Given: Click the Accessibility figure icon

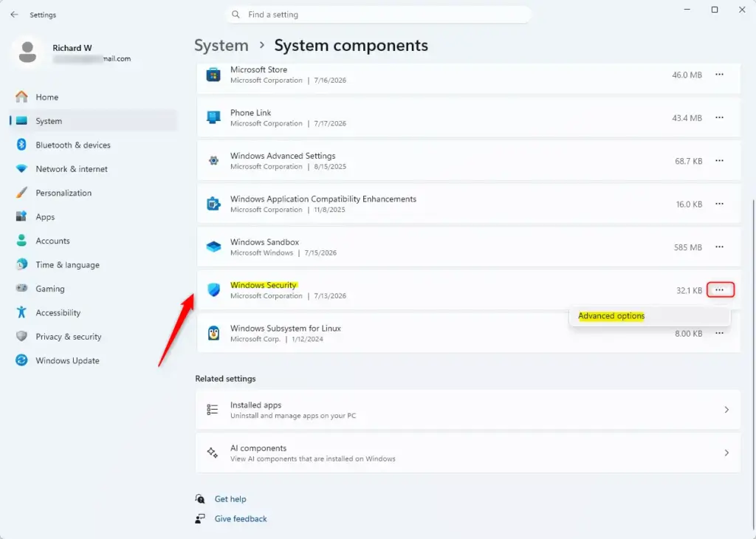Looking at the screenshot, I should point(21,312).
